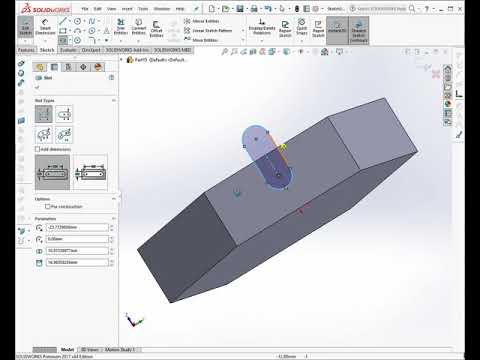480x360 pixels.
Task: Switch to the Model tab at bottom
Action: click(x=67, y=349)
